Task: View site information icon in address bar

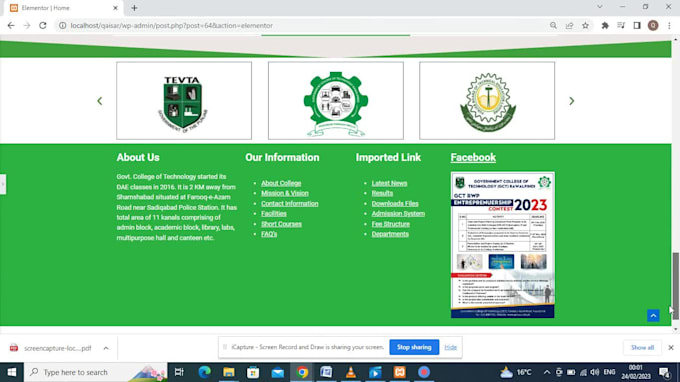Action: (x=62, y=26)
